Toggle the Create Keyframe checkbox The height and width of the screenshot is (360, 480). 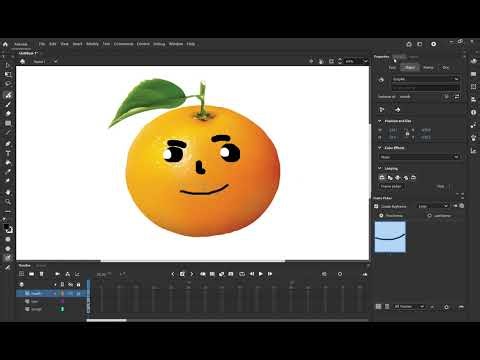coord(376,206)
